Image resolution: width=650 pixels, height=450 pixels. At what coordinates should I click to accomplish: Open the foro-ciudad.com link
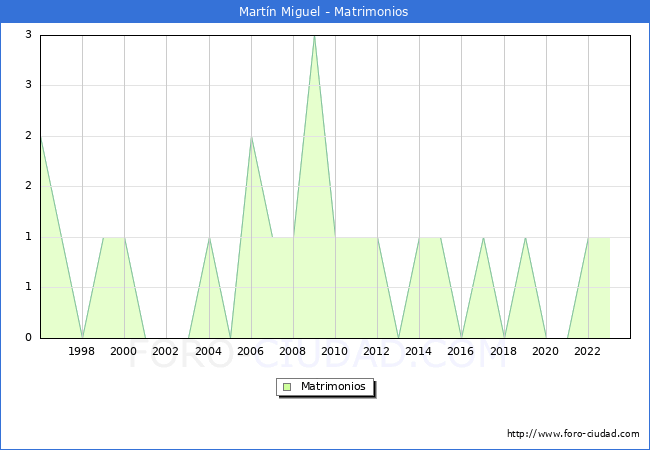[573, 434]
